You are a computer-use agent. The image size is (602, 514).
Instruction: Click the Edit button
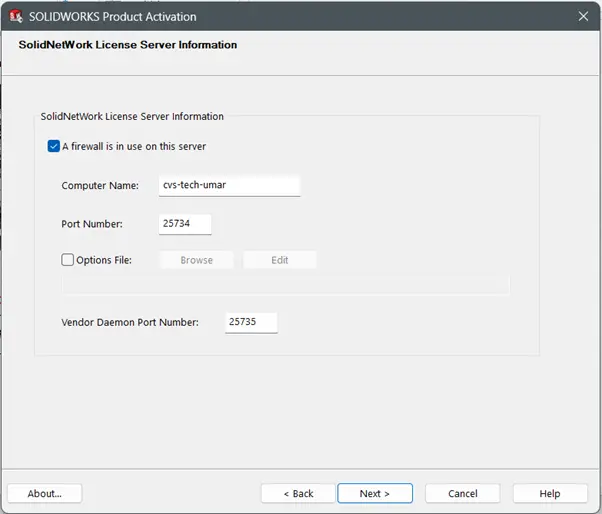click(280, 260)
